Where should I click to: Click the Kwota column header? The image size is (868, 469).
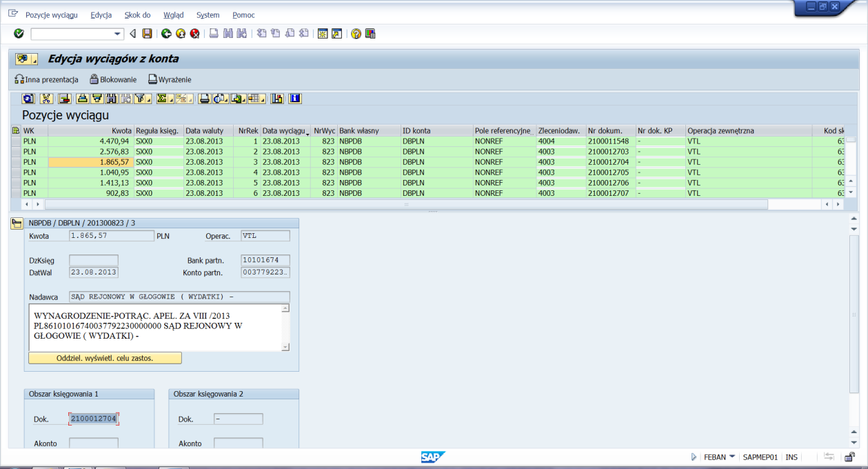[90, 130]
